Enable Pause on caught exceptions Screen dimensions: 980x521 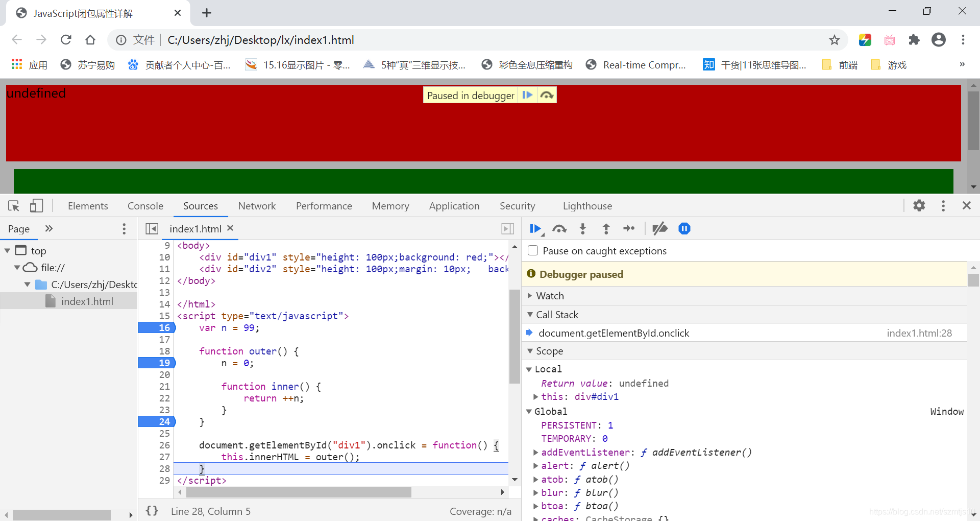(x=533, y=251)
